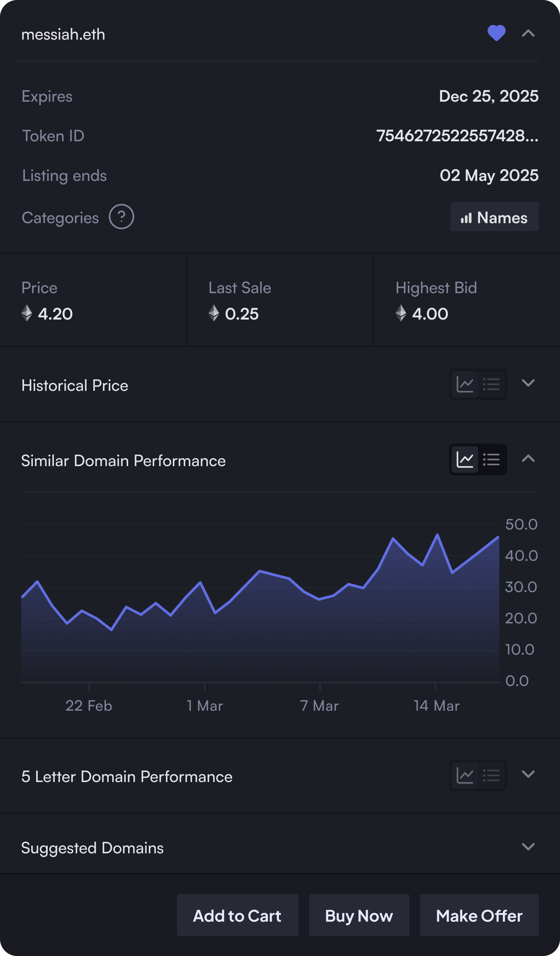This screenshot has width=560, height=956.
Task: Click the Categories help question mark icon
Action: pyautogui.click(x=122, y=217)
